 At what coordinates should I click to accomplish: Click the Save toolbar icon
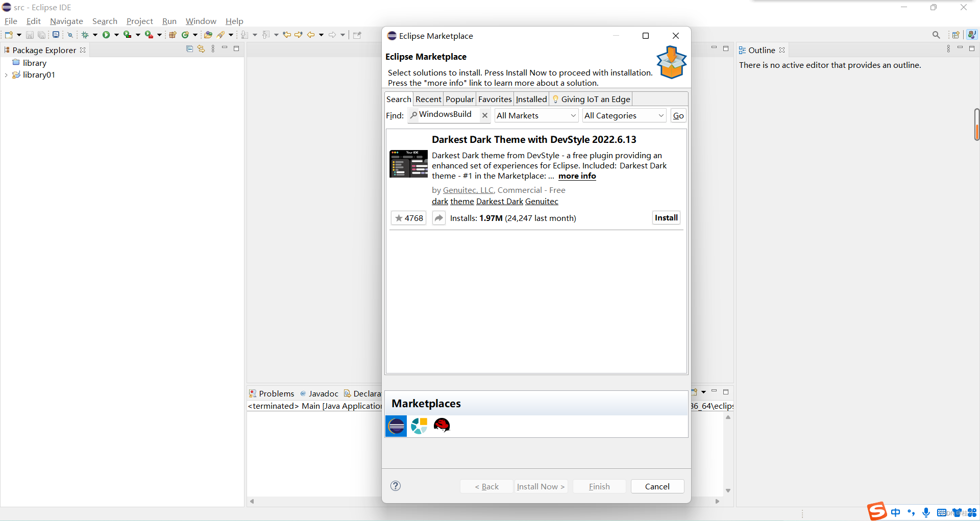[30, 35]
